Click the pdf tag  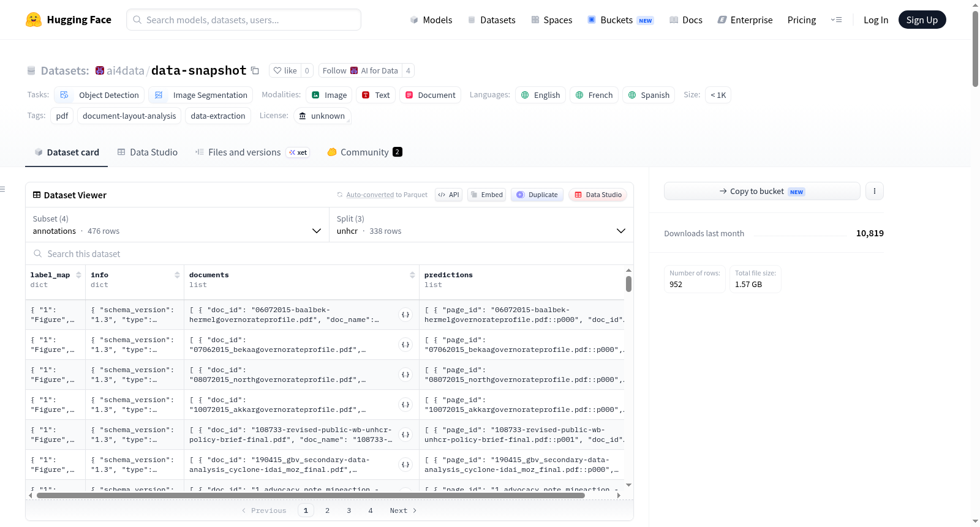coord(62,116)
